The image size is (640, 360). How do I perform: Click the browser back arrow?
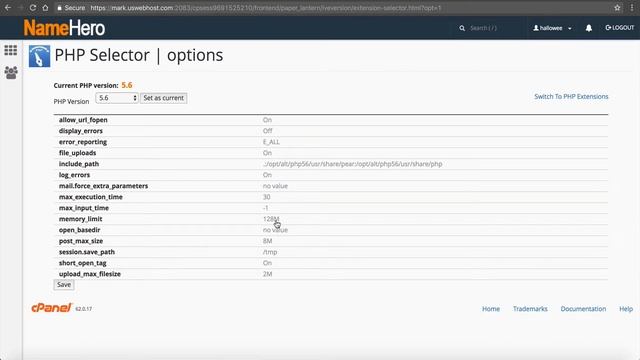(8, 8)
